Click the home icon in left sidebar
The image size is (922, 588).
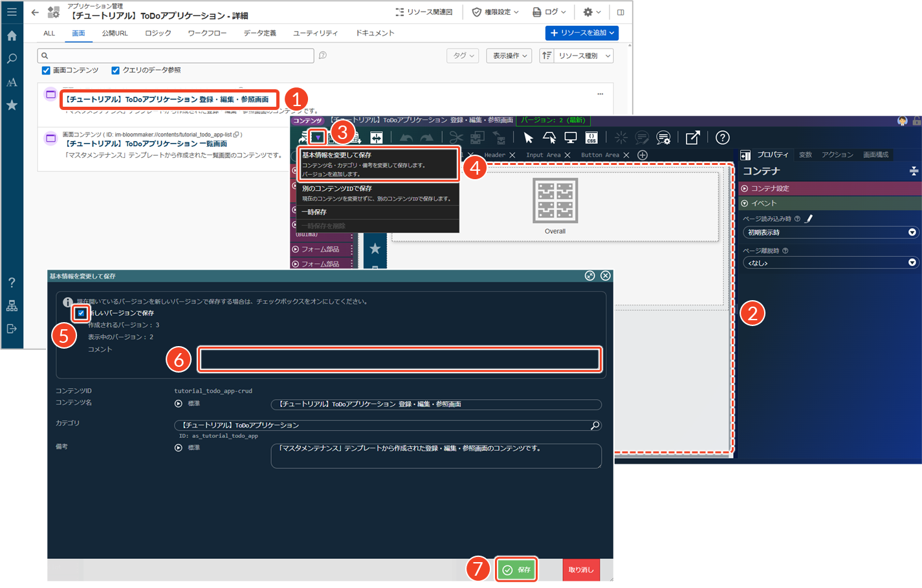(12, 36)
